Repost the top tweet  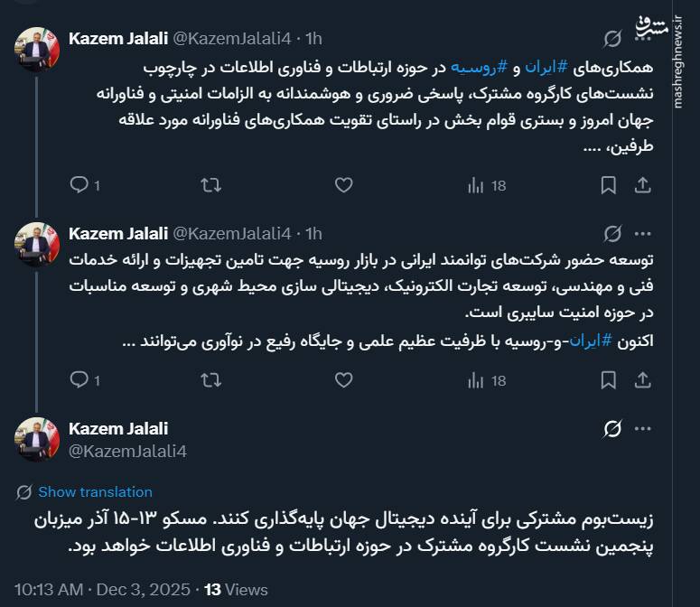click(x=210, y=185)
